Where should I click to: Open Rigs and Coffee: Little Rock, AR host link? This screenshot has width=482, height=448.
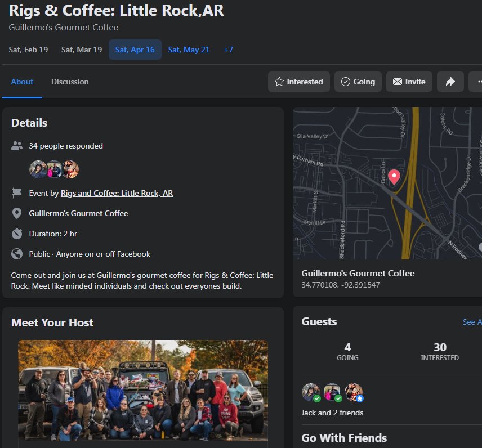tap(117, 193)
